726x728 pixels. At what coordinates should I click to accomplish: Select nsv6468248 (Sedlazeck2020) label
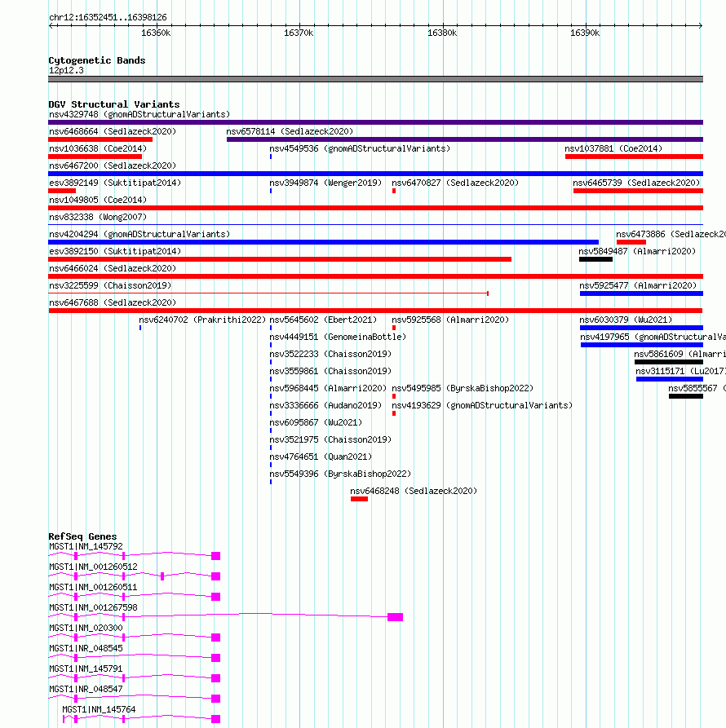click(x=414, y=492)
